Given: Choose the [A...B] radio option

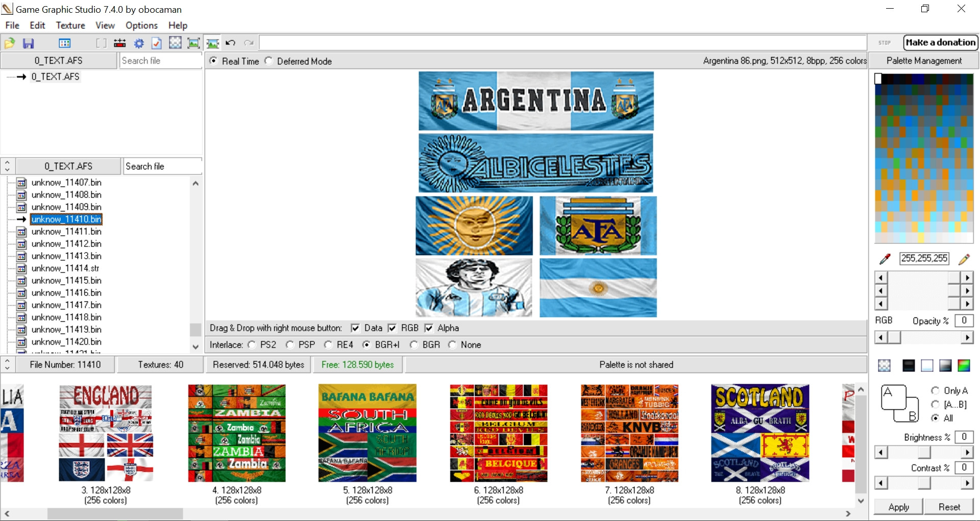Looking at the screenshot, I should [x=935, y=404].
